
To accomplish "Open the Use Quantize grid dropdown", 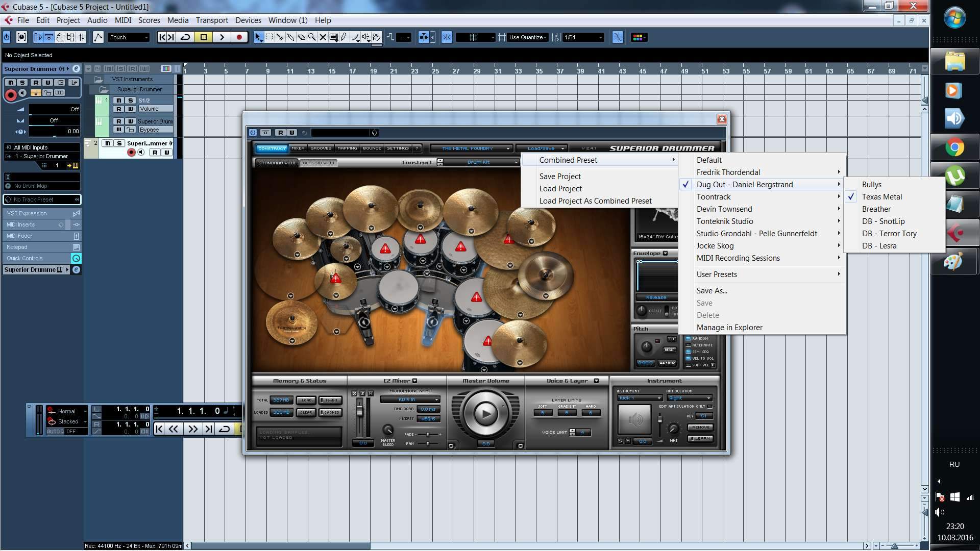I will tap(528, 37).
